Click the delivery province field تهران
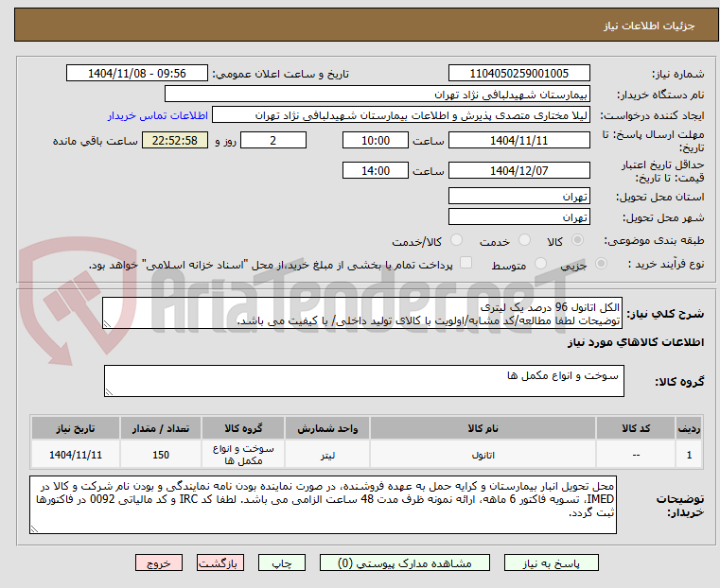720x588 pixels. 518,197
